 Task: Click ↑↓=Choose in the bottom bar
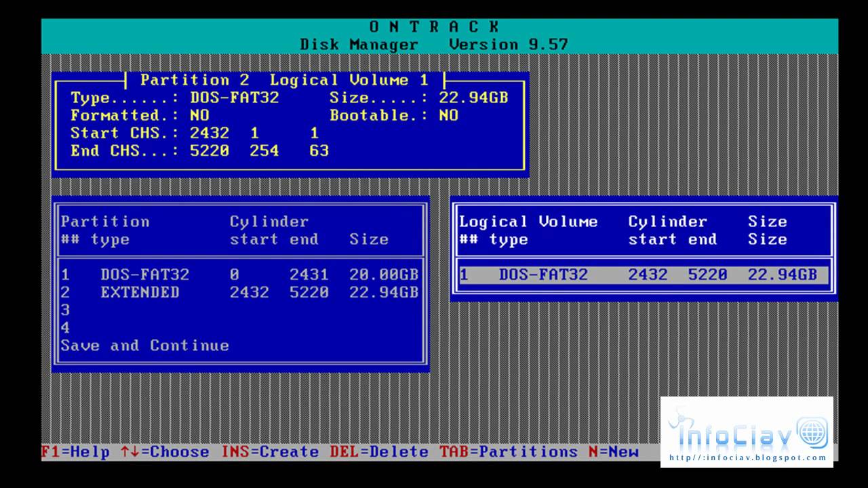[165, 452]
